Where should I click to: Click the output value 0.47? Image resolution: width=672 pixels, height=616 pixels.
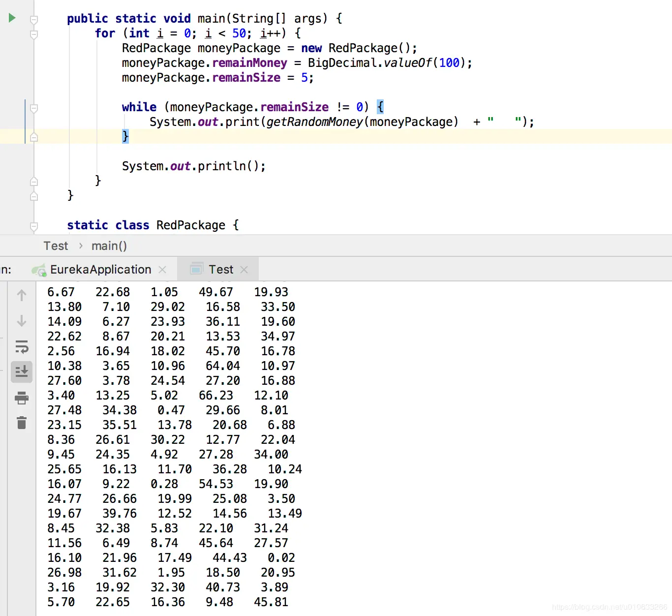point(171,410)
